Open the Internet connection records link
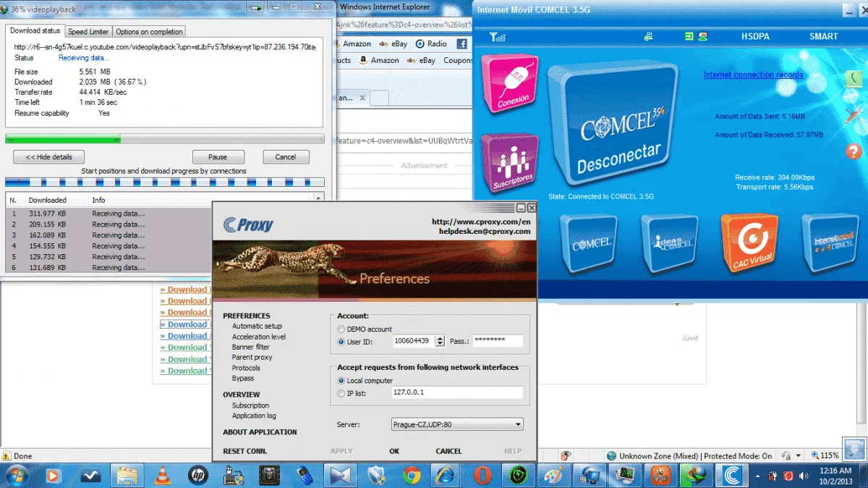 click(x=753, y=75)
